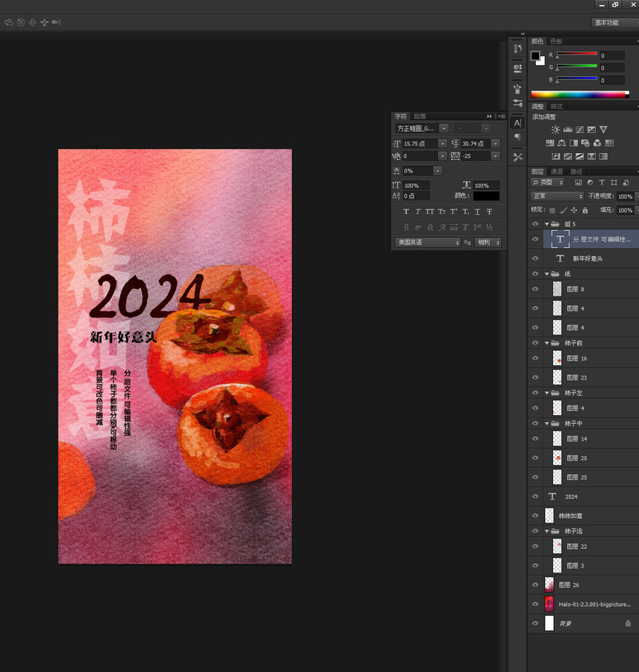639x672 pixels.
Task: Add a Channel Mixer adjustment
Action: click(597, 143)
